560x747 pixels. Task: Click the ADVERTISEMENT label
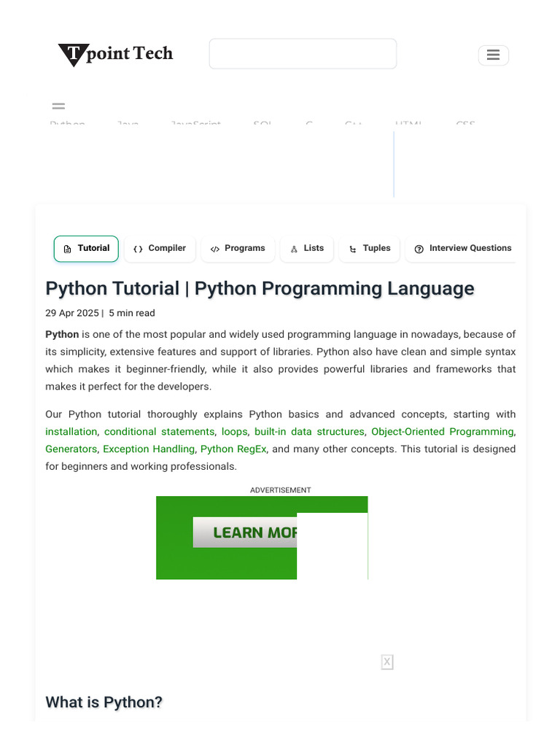281,490
